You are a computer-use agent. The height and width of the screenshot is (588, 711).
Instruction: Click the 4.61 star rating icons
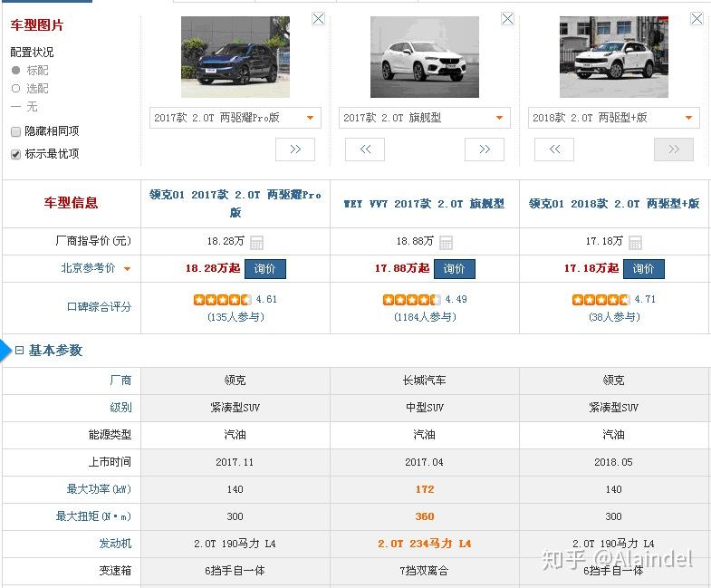click(x=222, y=300)
